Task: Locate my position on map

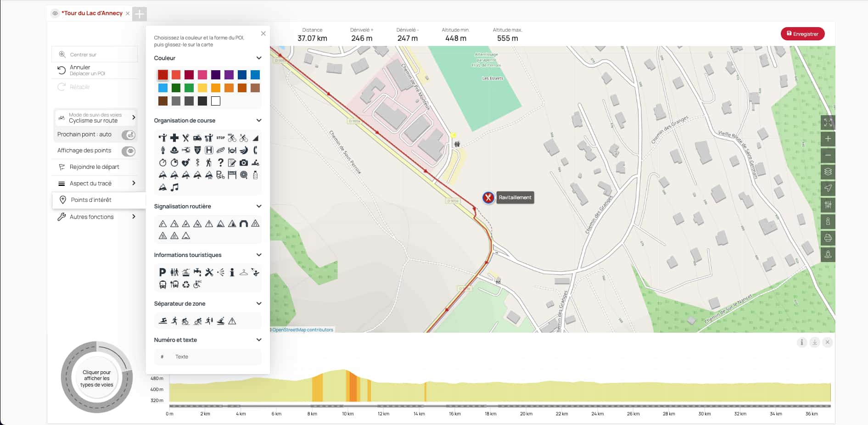Action: [x=828, y=188]
